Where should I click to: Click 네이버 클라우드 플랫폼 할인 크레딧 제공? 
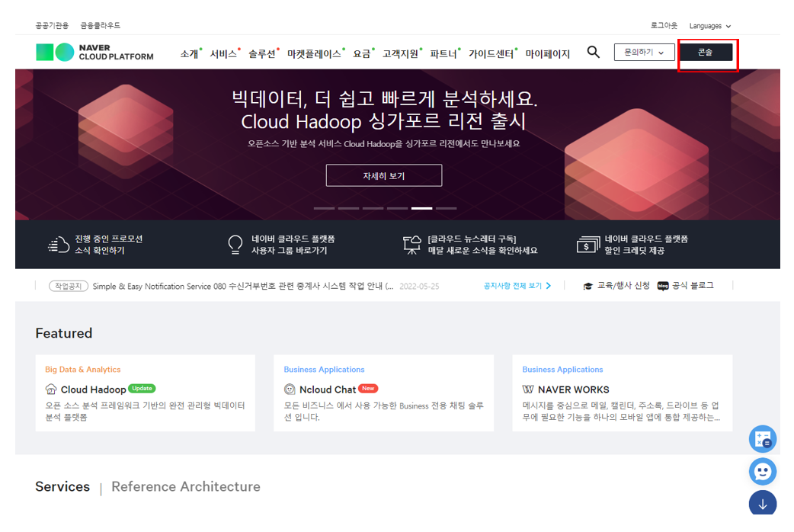pyautogui.click(x=646, y=245)
